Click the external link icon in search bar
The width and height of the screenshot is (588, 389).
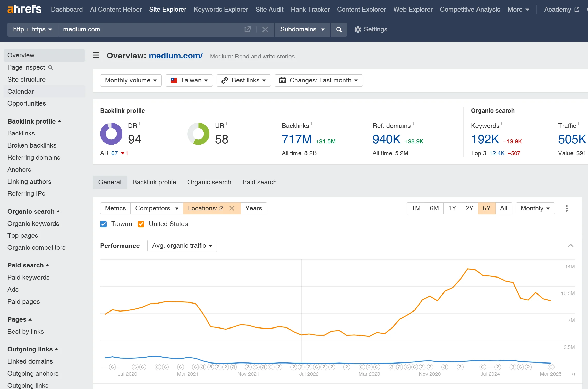(247, 29)
